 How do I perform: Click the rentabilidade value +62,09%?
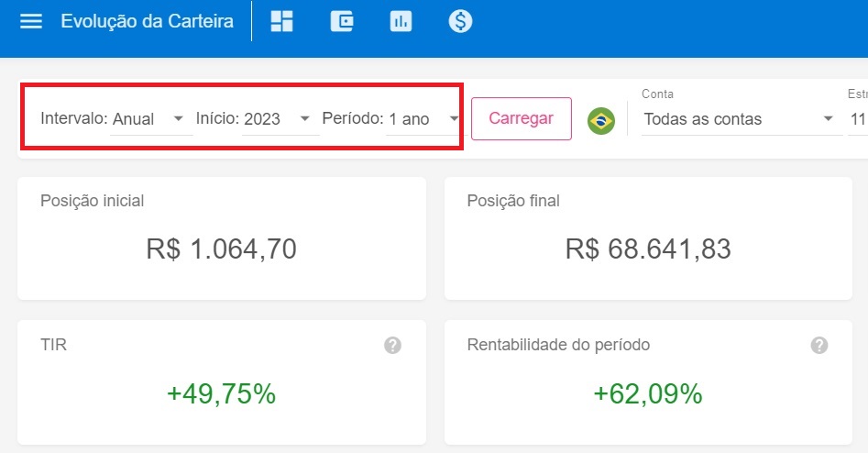[648, 393]
